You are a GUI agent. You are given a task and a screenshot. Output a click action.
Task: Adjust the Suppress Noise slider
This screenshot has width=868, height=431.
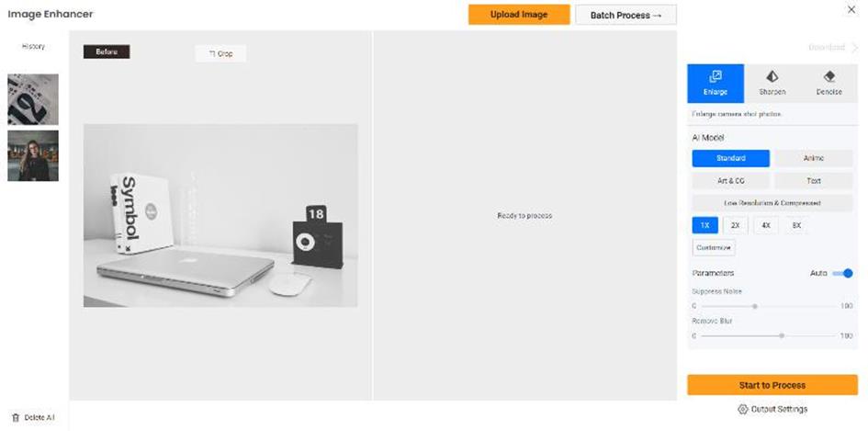point(754,306)
